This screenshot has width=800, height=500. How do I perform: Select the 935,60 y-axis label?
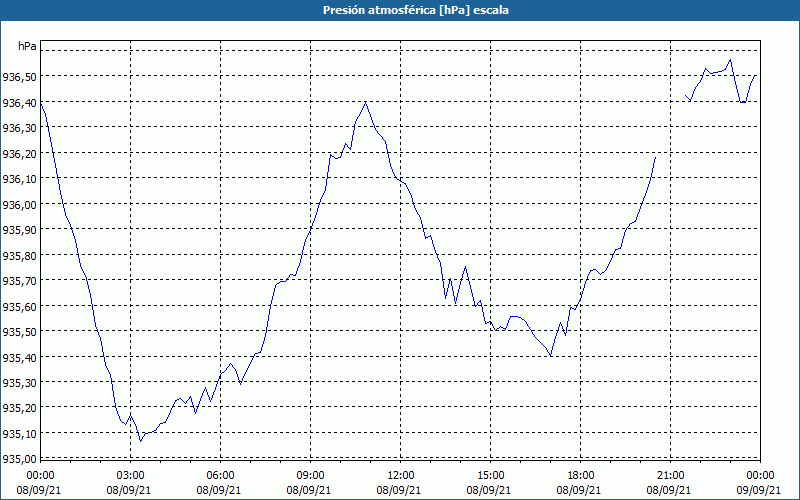click(19, 306)
